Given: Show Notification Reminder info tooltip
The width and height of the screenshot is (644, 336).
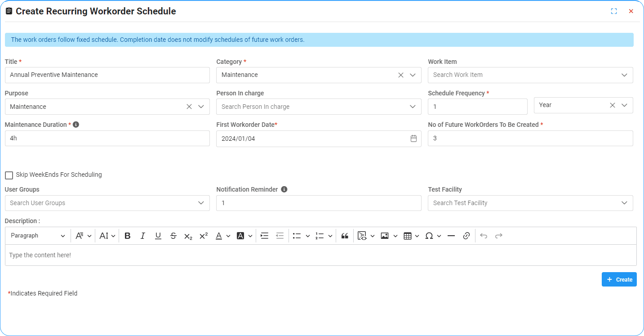Looking at the screenshot, I should 284,189.
